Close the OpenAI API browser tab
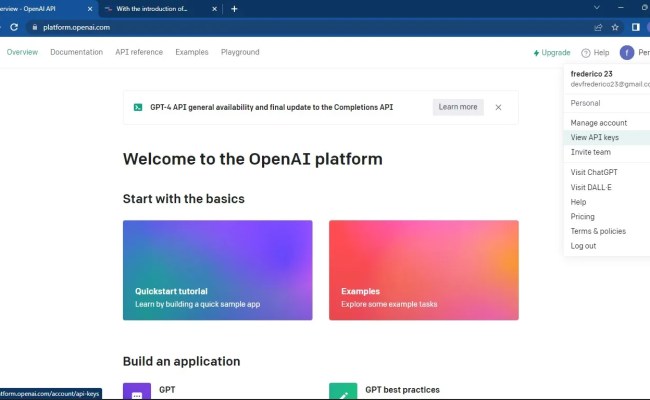 pos(90,9)
